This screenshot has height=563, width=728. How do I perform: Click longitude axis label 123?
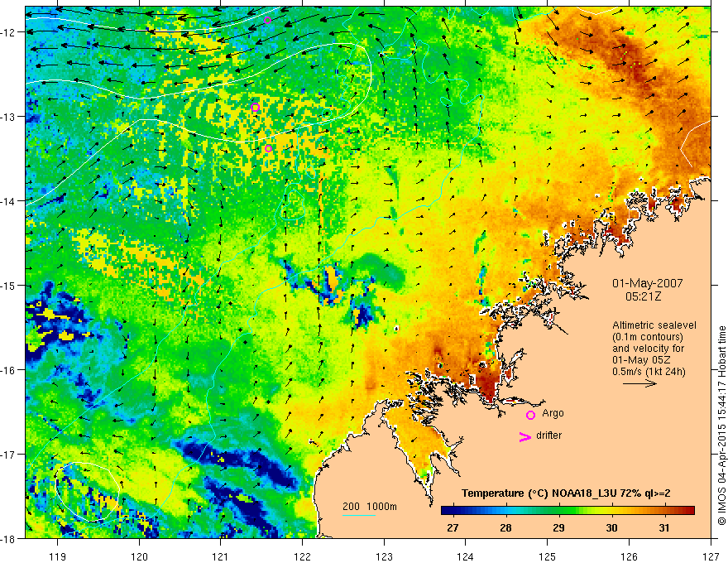[384, 556]
